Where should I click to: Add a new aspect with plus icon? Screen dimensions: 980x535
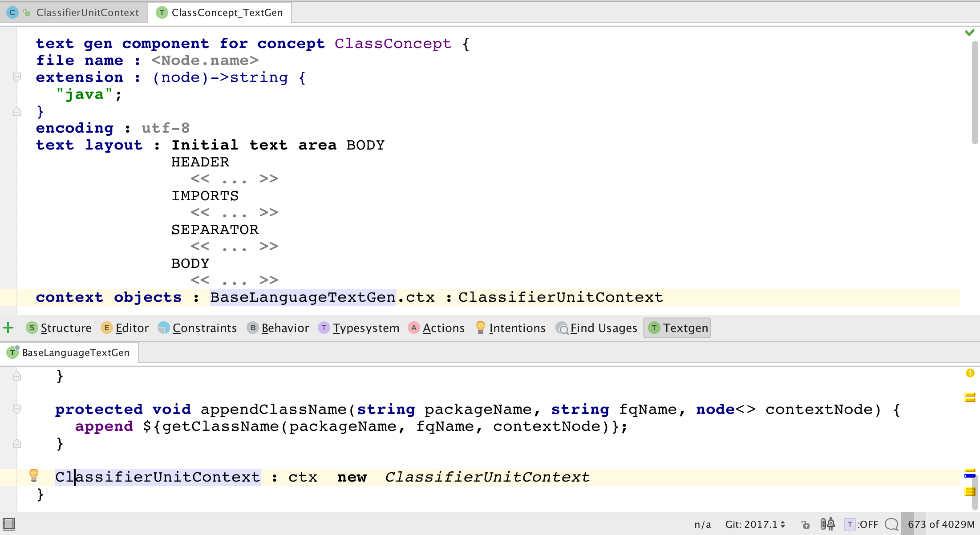coord(8,328)
